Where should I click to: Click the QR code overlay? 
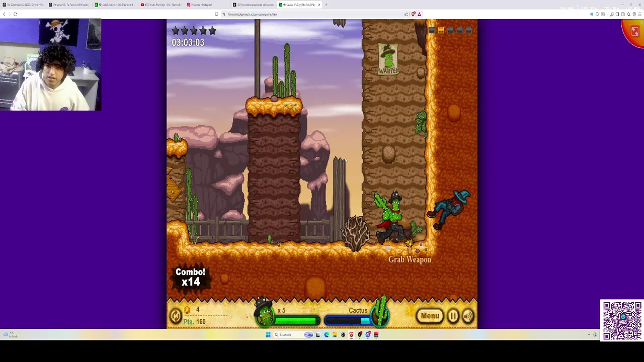click(622, 320)
